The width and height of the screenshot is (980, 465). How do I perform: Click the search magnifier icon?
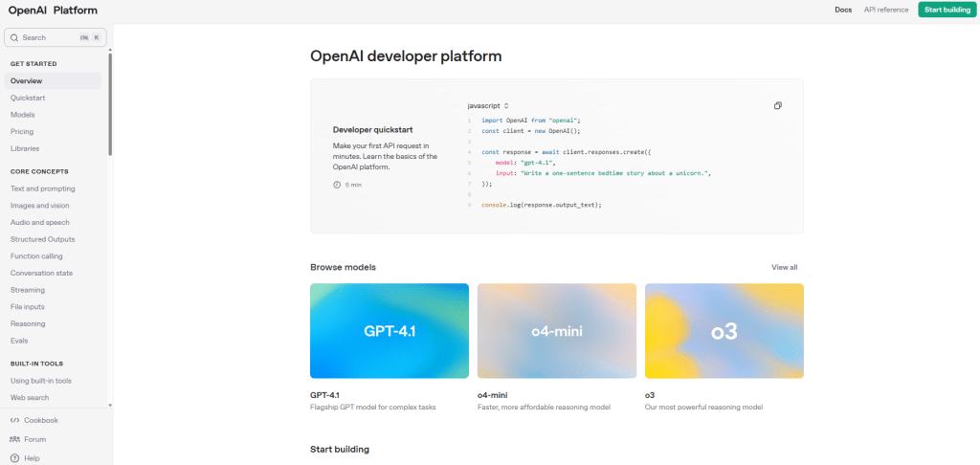[14, 37]
